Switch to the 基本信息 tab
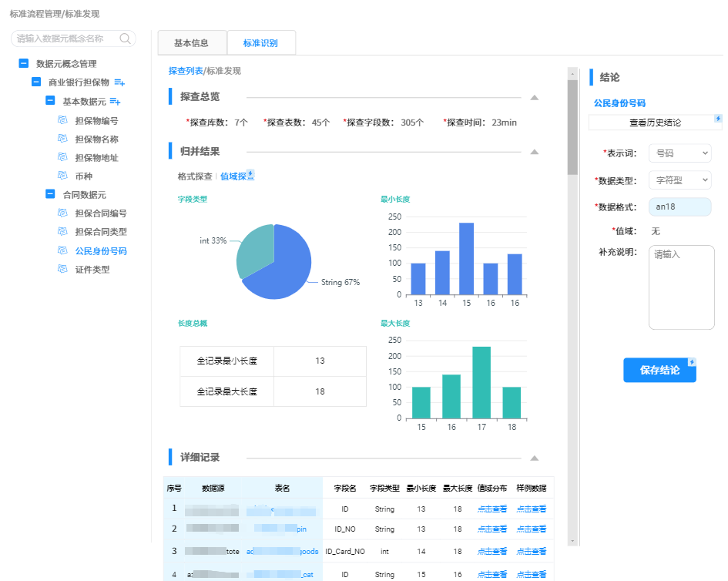 click(192, 42)
